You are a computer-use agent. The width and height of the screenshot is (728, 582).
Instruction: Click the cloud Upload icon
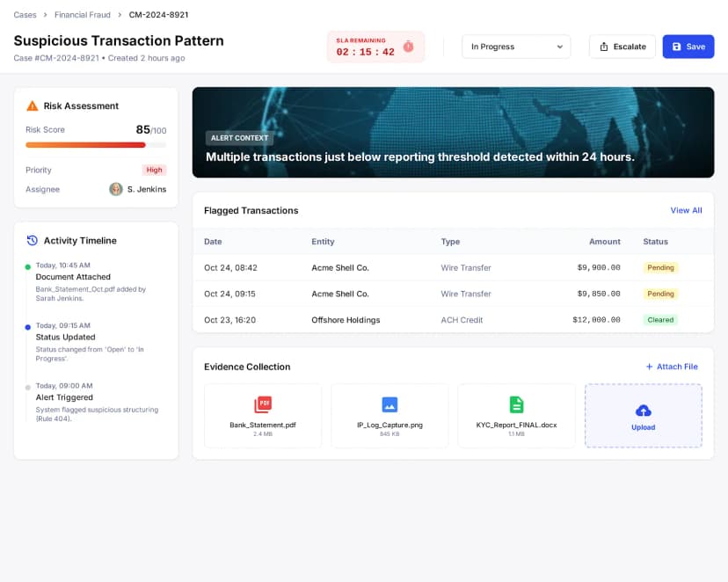(x=643, y=411)
